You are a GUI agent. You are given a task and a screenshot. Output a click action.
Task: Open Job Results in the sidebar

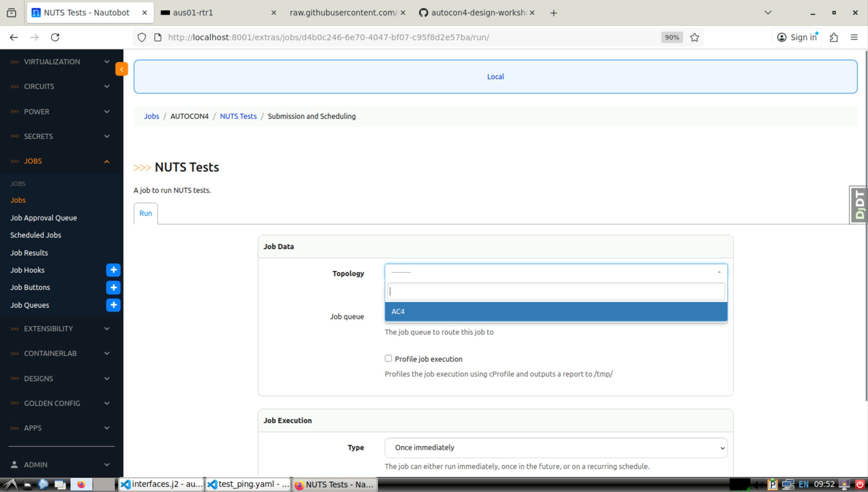coord(29,253)
